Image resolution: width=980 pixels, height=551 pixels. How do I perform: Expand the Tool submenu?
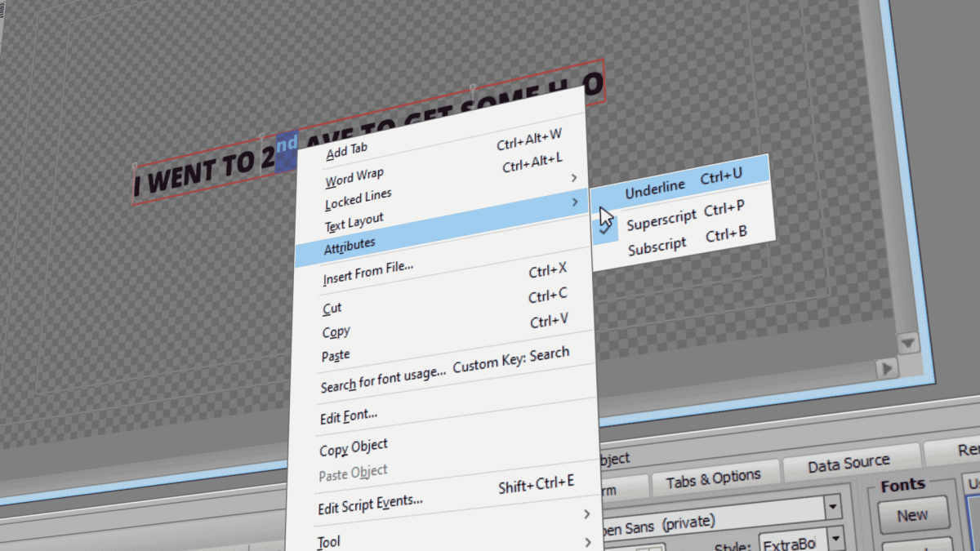(x=328, y=540)
